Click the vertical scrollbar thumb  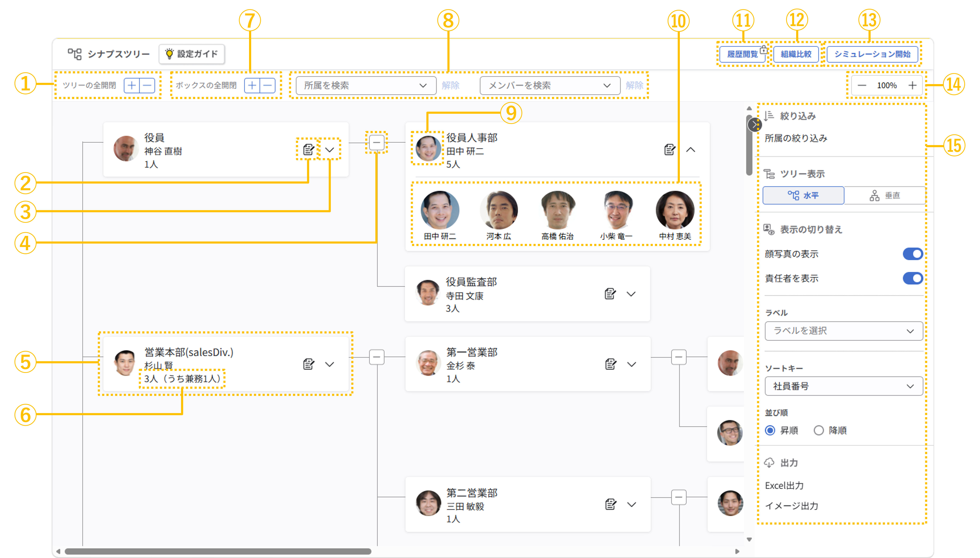(749, 145)
